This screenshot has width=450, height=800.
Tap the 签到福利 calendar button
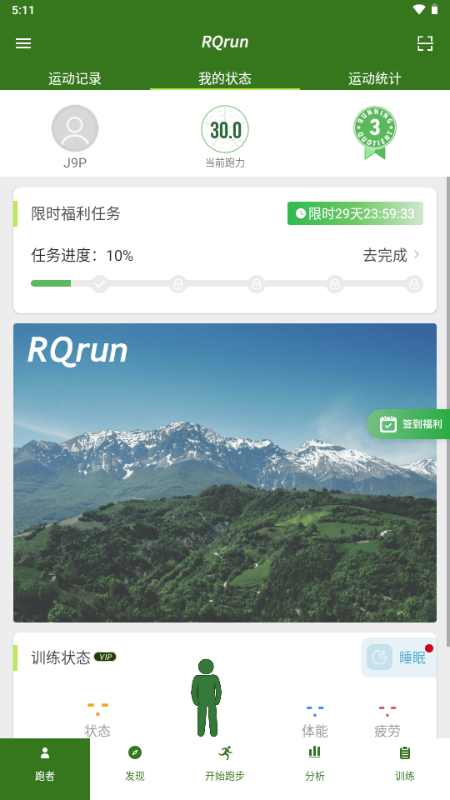[x=410, y=424]
